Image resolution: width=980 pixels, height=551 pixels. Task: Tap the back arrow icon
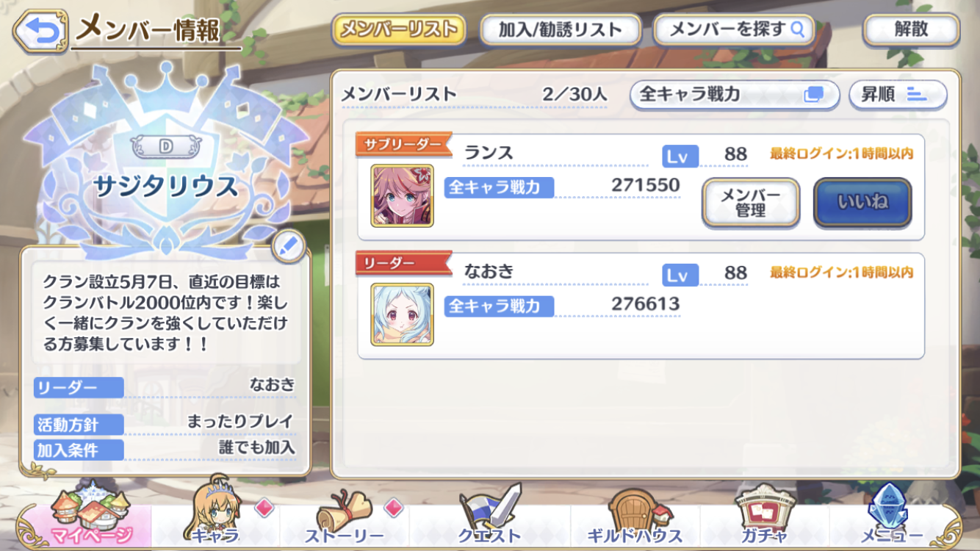[x=40, y=31]
